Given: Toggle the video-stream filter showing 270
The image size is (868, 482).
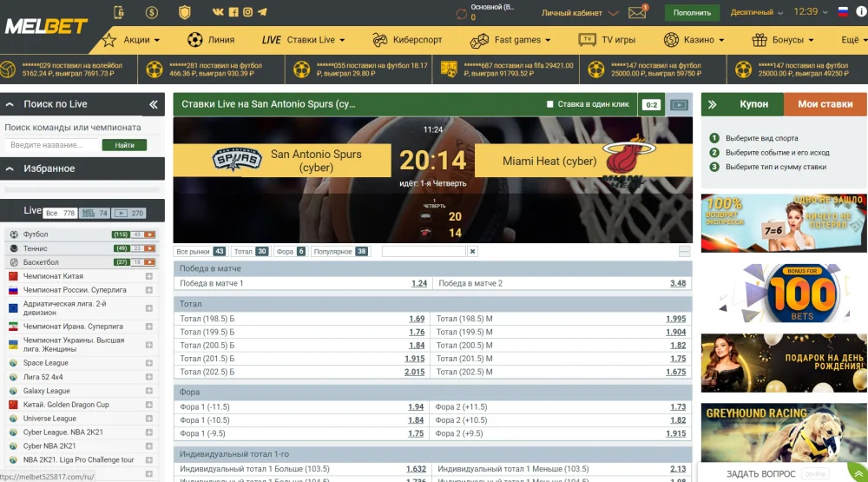Looking at the screenshot, I should [x=129, y=213].
